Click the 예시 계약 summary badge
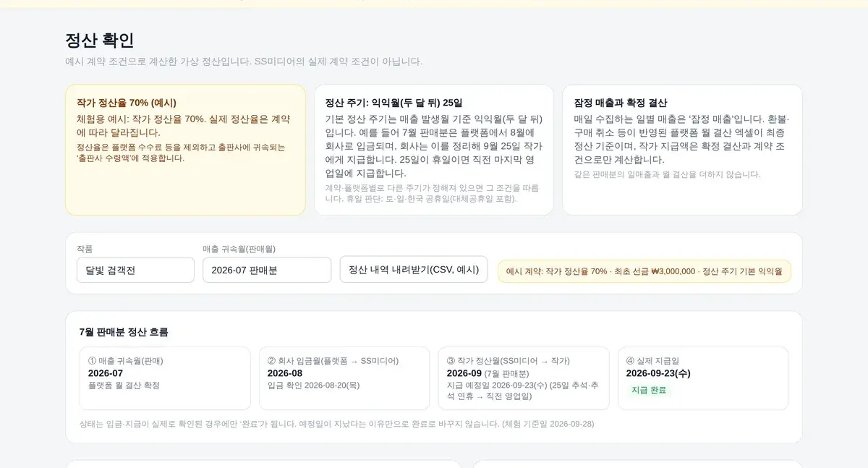This screenshot has width=868, height=468. pyautogui.click(x=644, y=271)
